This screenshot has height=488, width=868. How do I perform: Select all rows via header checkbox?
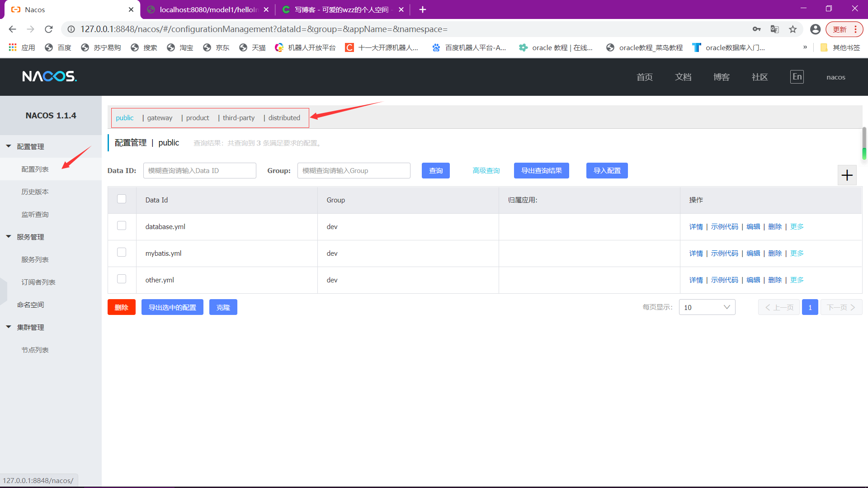(x=122, y=199)
